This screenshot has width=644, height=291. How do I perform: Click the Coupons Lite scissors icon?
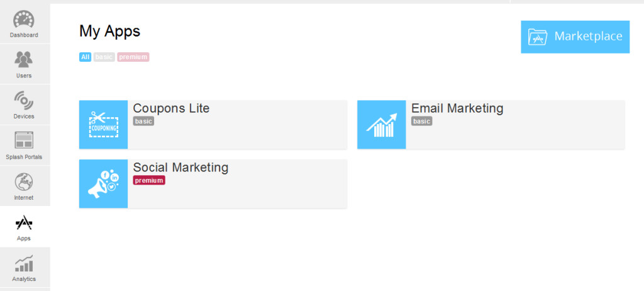coord(104,124)
